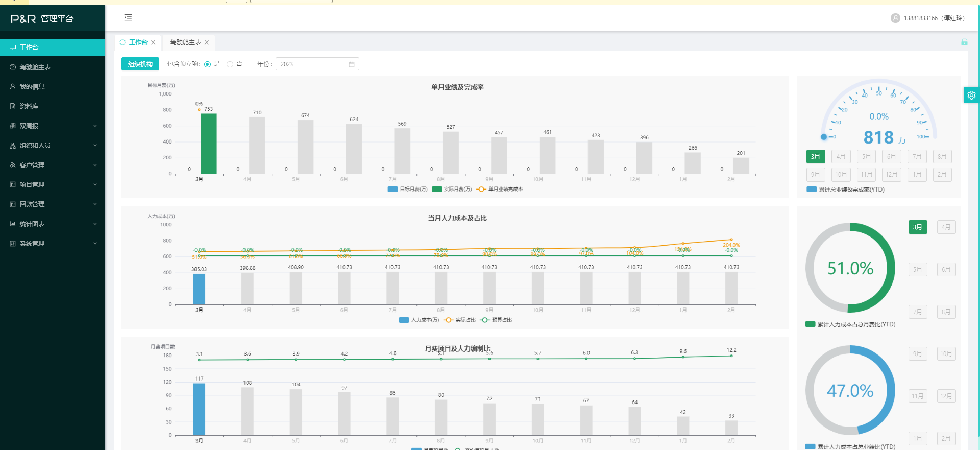980x450 pixels.
Task: Toggle 实际月费(万) legend in first chart
Action: point(452,189)
